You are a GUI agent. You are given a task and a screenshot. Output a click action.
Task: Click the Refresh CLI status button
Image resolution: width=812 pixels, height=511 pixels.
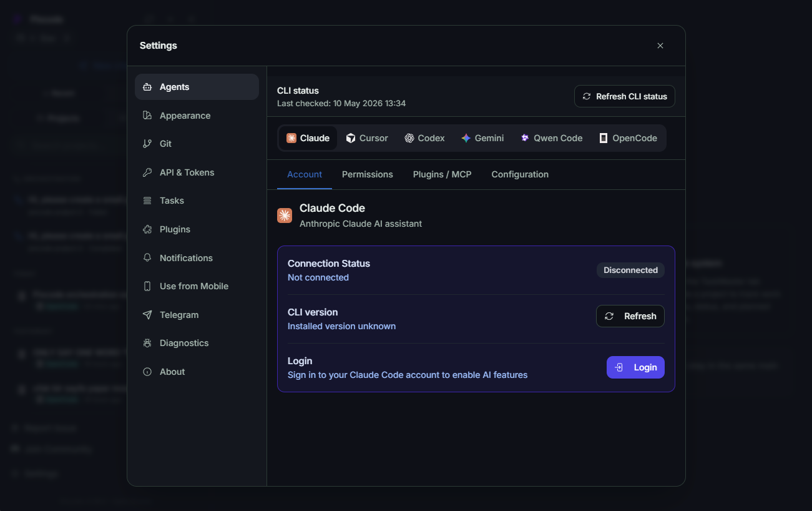click(x=625, y=96)
